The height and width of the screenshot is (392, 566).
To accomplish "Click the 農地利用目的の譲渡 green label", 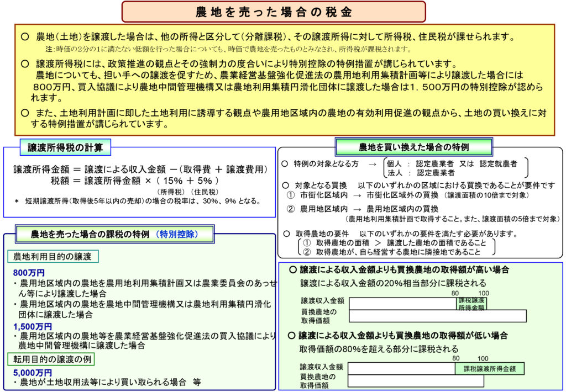I will (x=52, y=256).
